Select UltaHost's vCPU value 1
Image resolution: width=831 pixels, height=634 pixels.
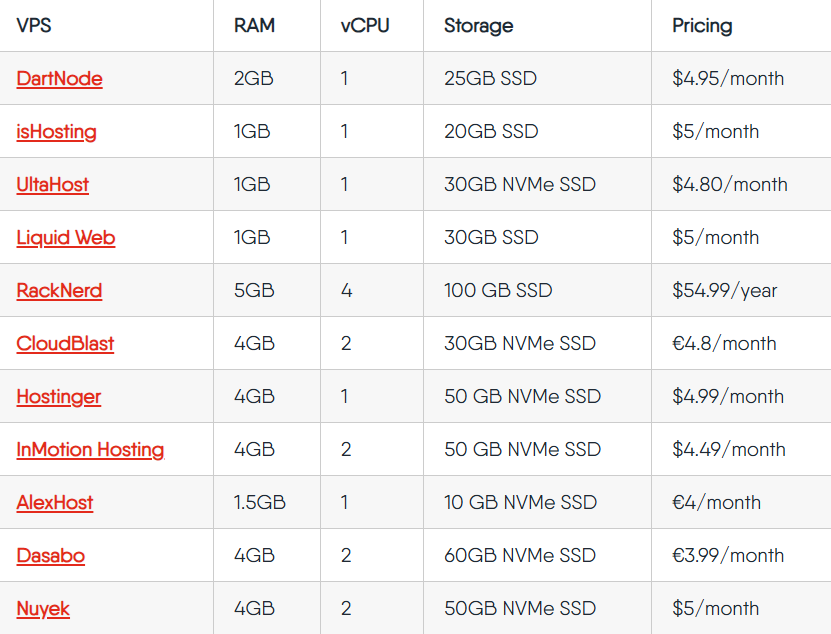coord(344,184)
